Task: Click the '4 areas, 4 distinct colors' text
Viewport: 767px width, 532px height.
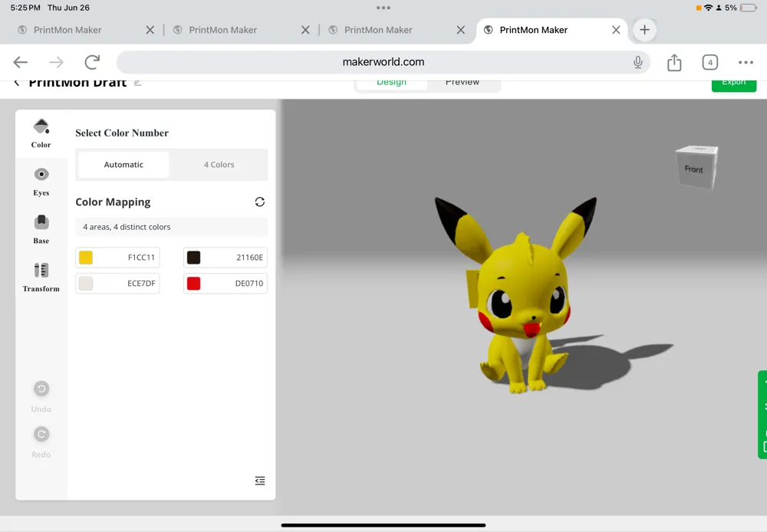Action: pos(127,227)
